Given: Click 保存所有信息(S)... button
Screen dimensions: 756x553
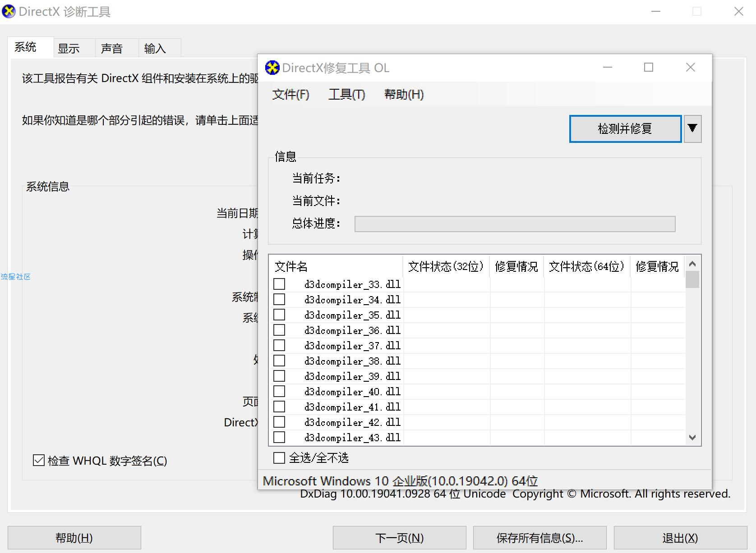Looking at the screenshot, I should click(x=540, y=538).
